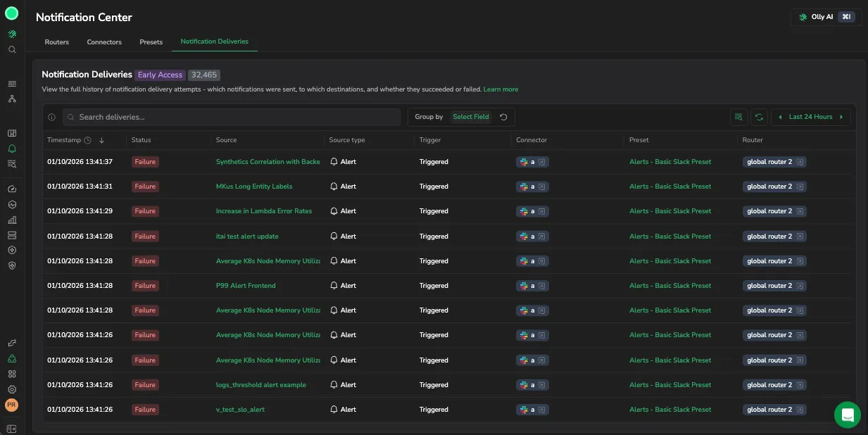Open Increase in Lambda Error Rates source
This screenshot has width=868, height=435.
264,211
